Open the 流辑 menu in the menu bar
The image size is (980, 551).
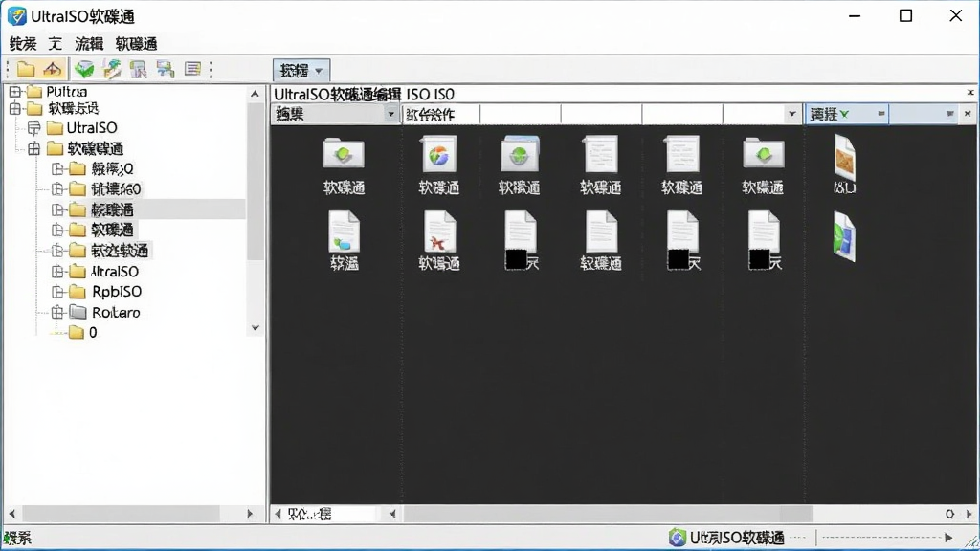tap(89, 44)
